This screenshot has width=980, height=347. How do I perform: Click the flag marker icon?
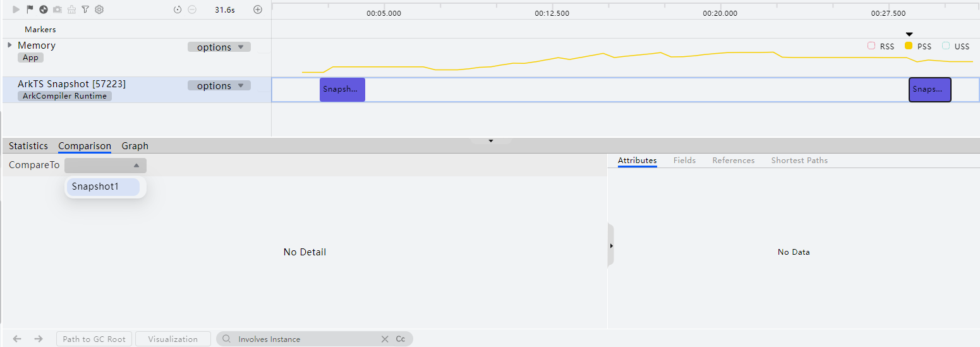[x=30, y=9]
